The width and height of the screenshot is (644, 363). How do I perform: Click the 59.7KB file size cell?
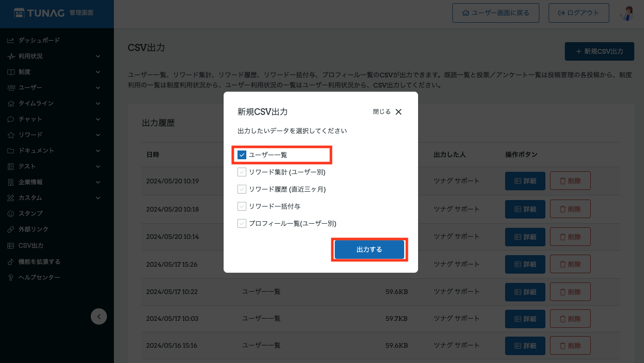(x=396, y=319)
